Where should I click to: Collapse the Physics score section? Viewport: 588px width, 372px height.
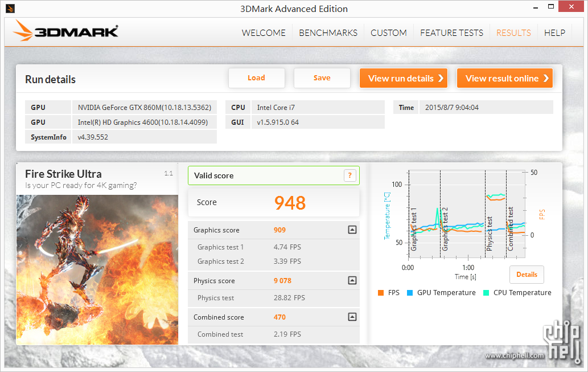pyautogui.click(x=352, y=280)
